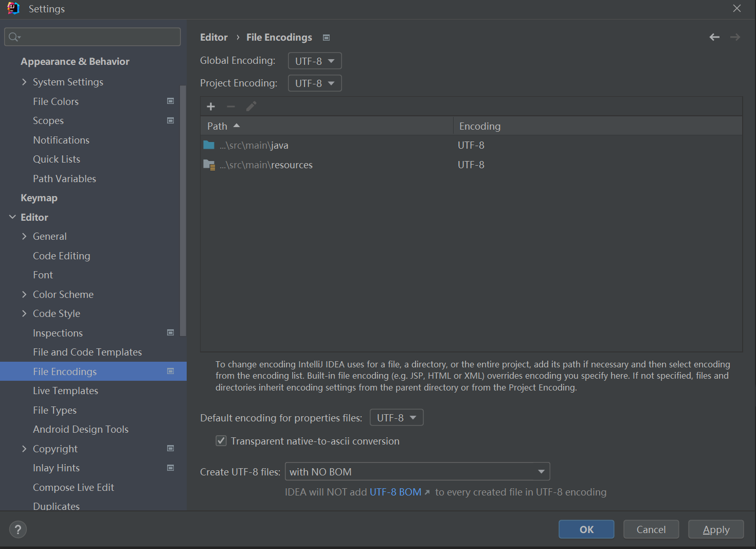This screenshot has width=756, height=549.
Task: Add a new path with the plus icon
Action: tap(211, 106)
